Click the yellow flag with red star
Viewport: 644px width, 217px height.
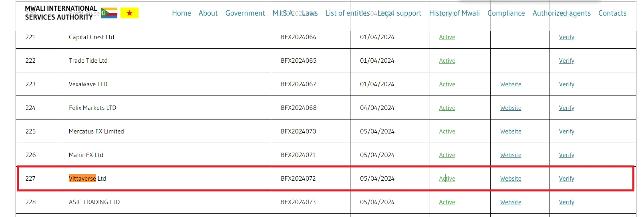(x=129, y=13)
